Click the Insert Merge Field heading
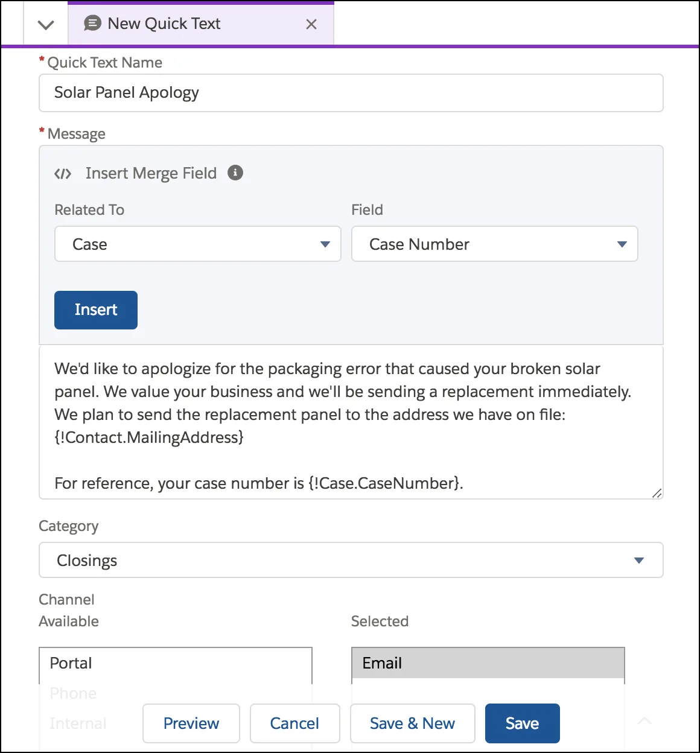This screenshot has width=700, height=753. [x=151, y=173]
